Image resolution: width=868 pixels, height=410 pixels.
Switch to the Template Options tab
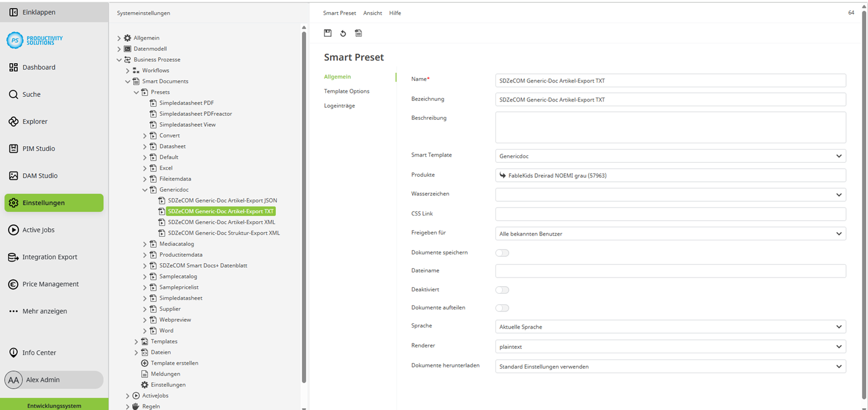coord(347,91)
